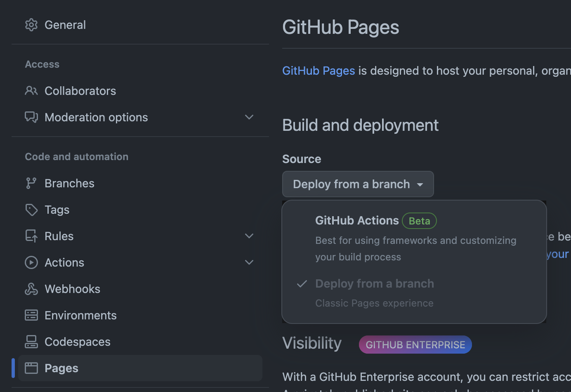Click the Beta label next to GitHub Actions
Screen dimensions: 571x392
coord(419,221)
